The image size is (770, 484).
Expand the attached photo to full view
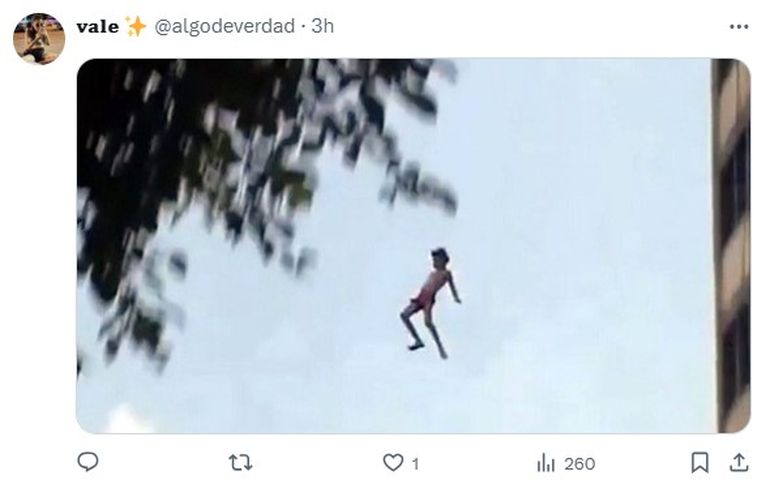pos(413,245)
